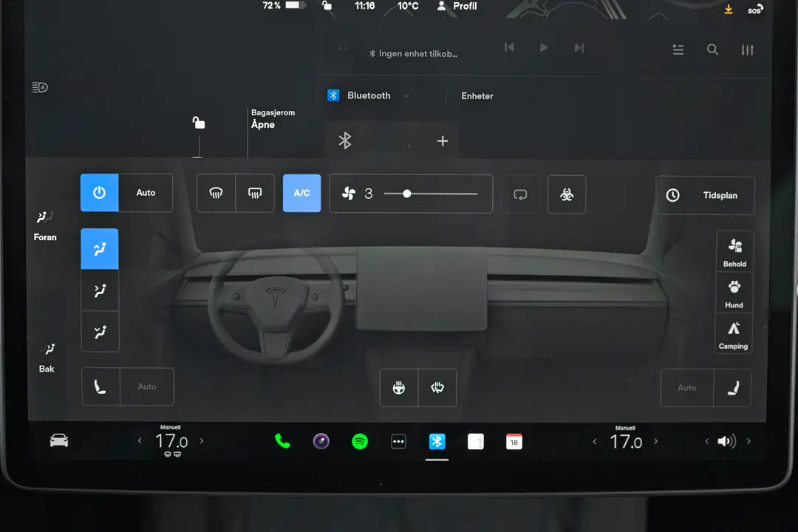Toggle the climate power button
The width and height of the screenshot is (798, 532).
[x=99, y=193]
